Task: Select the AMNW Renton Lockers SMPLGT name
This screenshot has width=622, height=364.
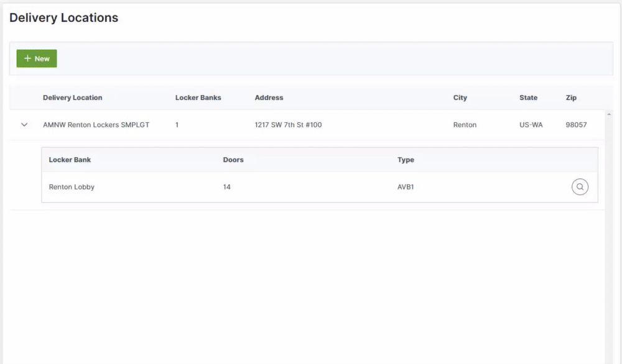Action: tap(96, 125)
